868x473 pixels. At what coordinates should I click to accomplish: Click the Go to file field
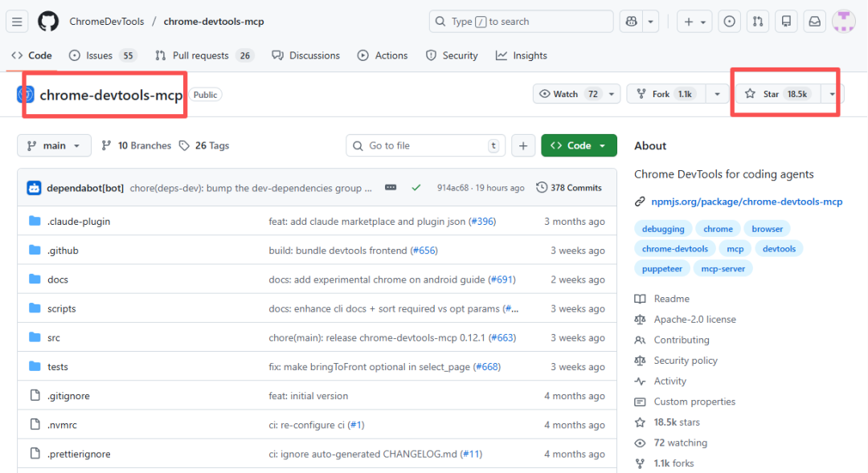[x=426, y=145]
